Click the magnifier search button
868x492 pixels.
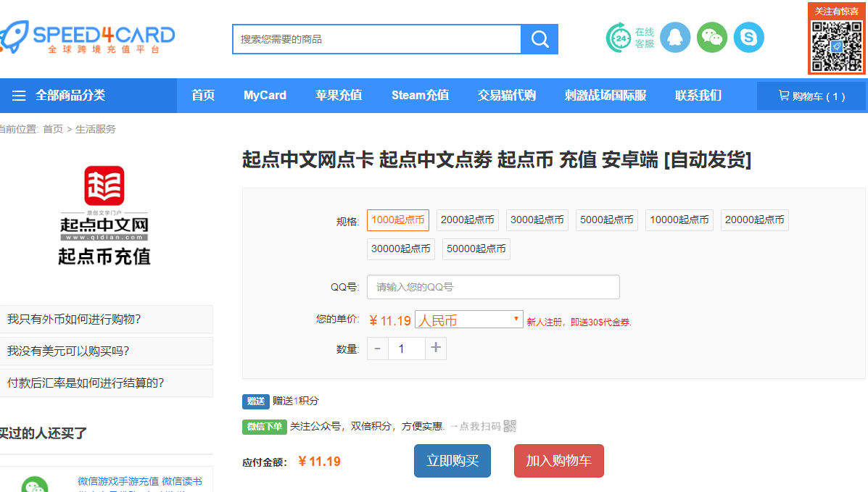point(540,39)
